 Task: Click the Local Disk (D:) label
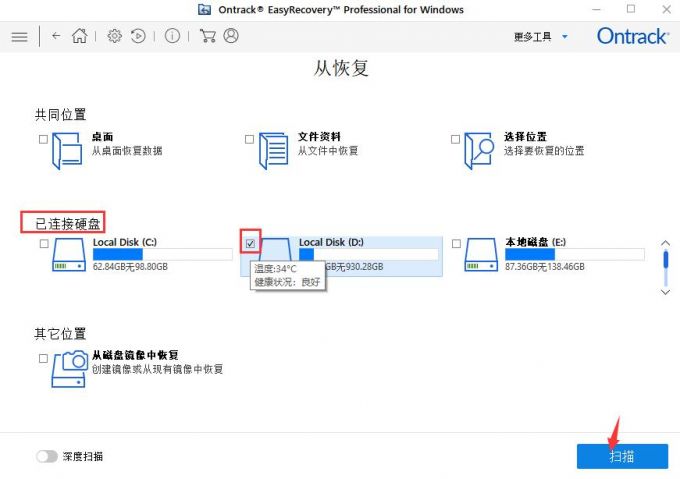(x=331, y=242)
